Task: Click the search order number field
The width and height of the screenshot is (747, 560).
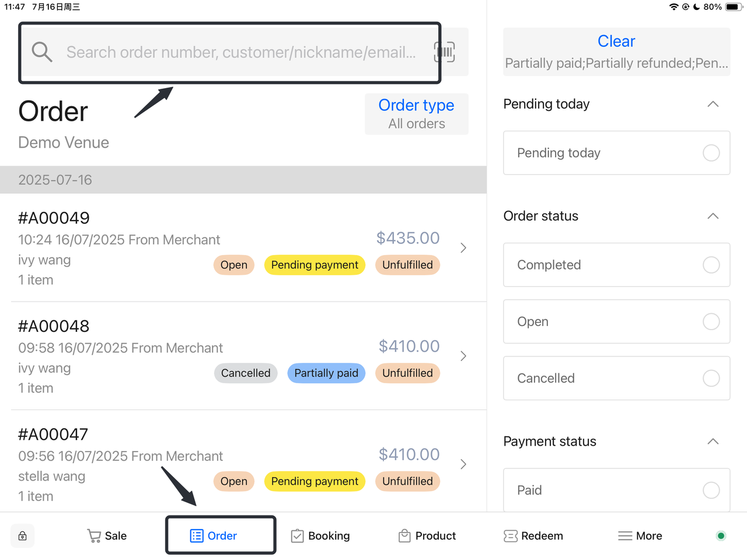Action: tap(240, 52)
